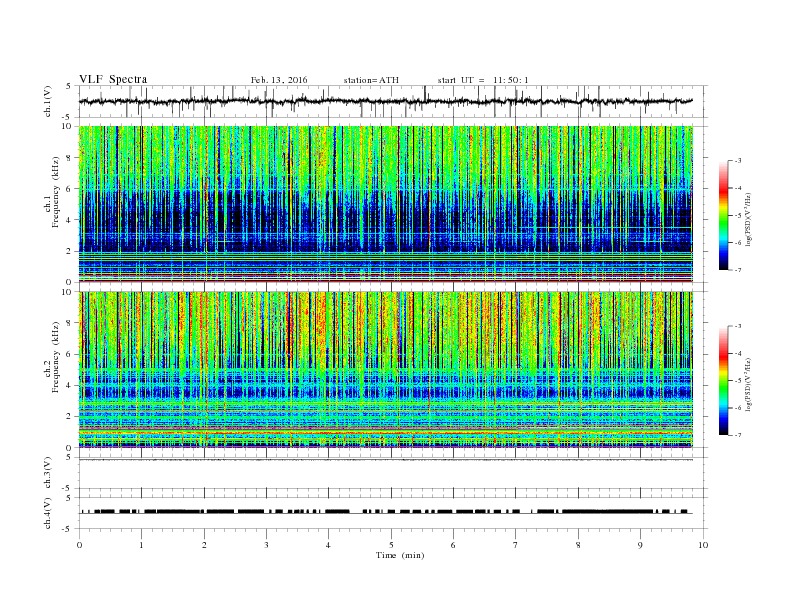Click the "ch.3(V)" axis label

(x=48, y=473)
